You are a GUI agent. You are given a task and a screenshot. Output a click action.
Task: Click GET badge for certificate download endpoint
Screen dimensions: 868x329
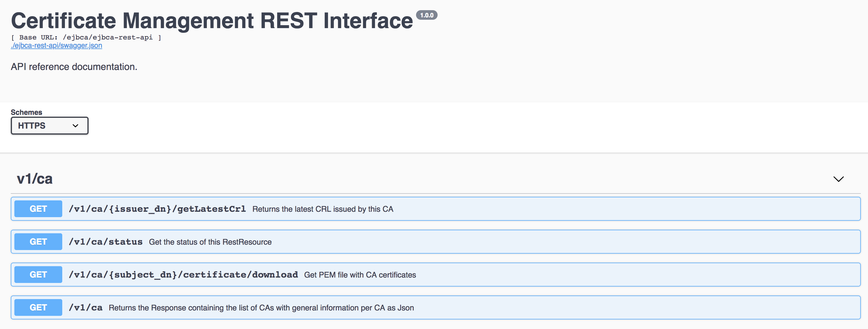tap(38, 275)
